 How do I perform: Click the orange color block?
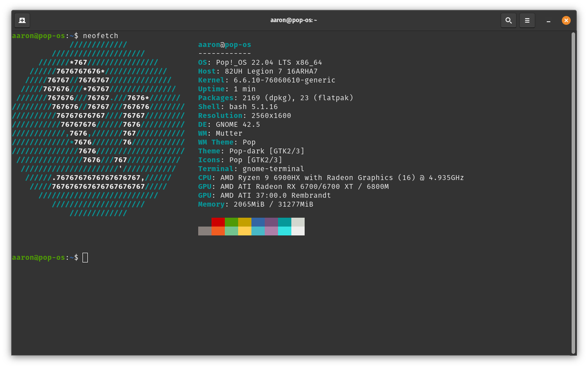[218, 231]
